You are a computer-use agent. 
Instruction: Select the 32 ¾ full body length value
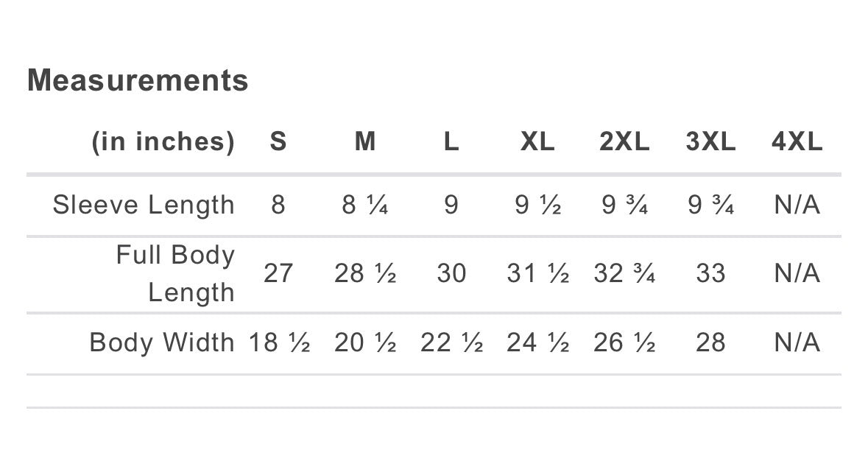pyautogui.click(x=624, y=273)
